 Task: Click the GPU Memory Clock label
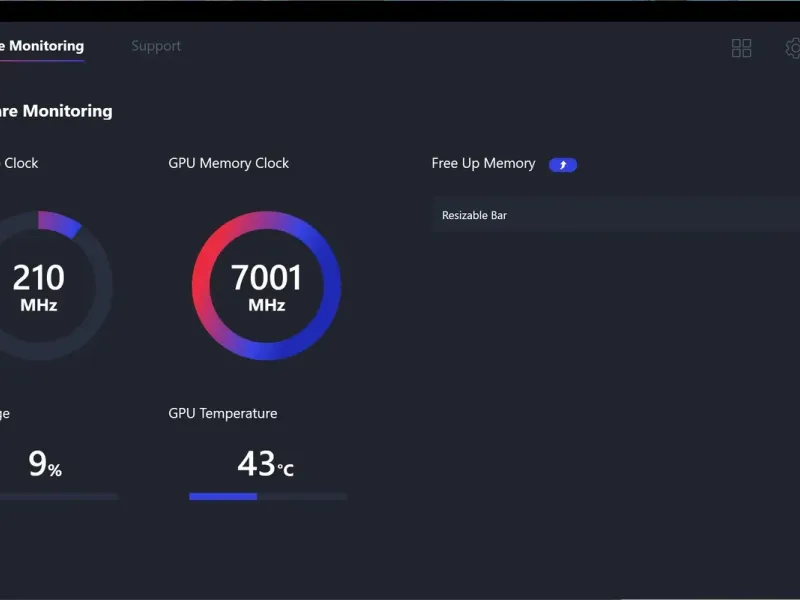229,163
